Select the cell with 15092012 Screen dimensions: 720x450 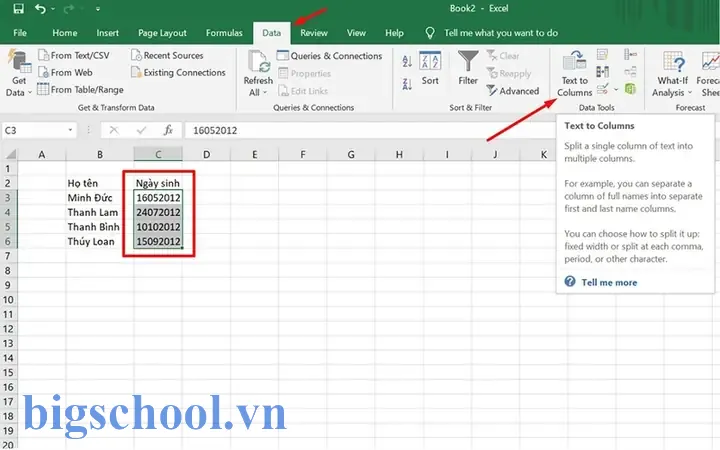point(158,242)
